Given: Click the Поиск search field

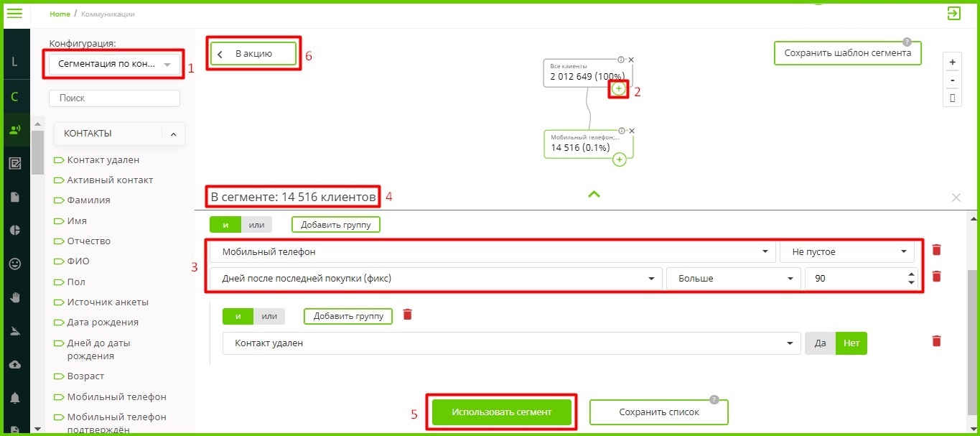Looking at the screenshot, I should 114,98.
